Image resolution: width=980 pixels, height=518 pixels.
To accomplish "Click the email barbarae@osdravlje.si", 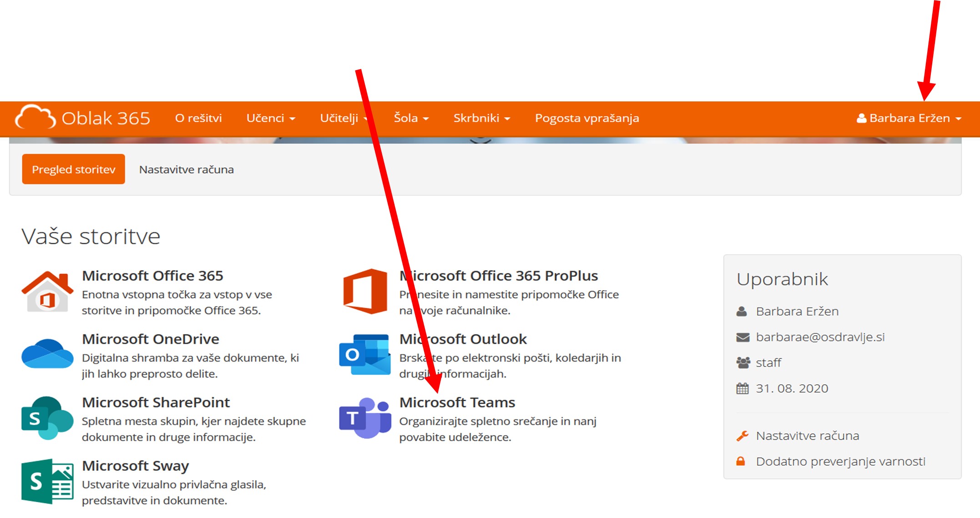I will click(820, 337).
